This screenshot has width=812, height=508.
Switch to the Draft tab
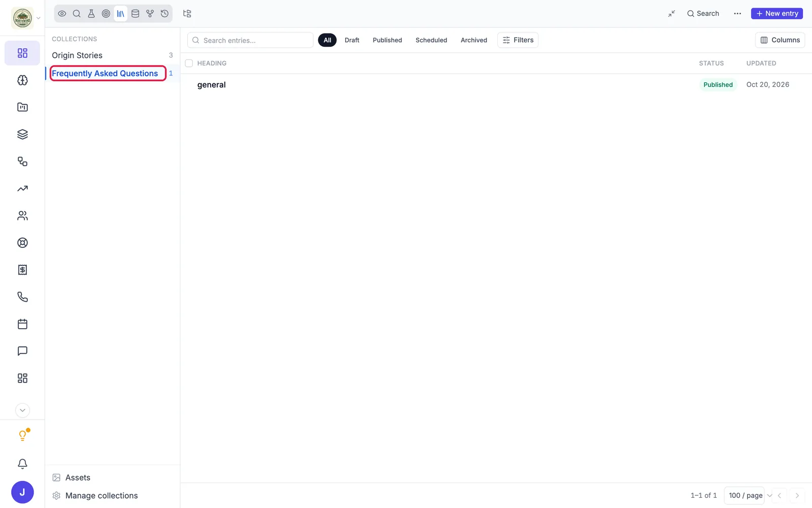(352, 40)
